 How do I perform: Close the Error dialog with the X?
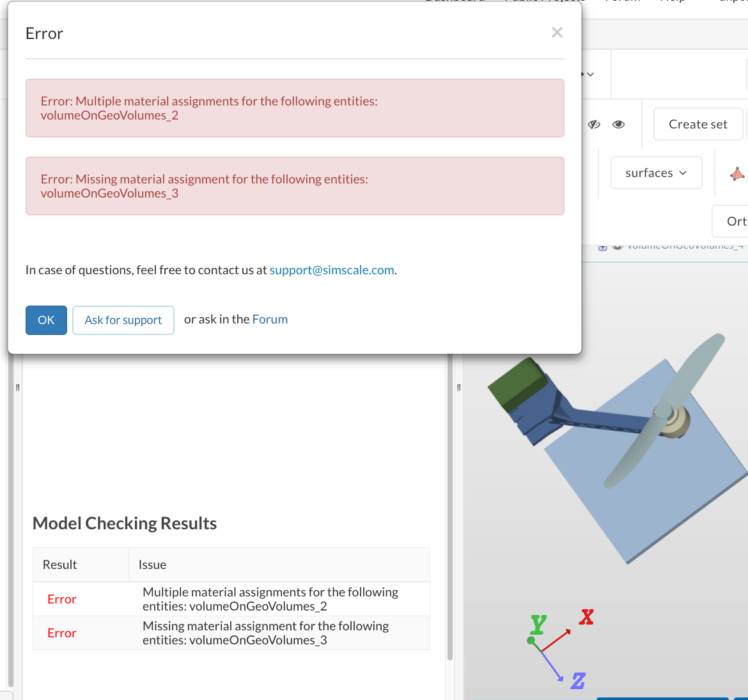coord(557,33)
